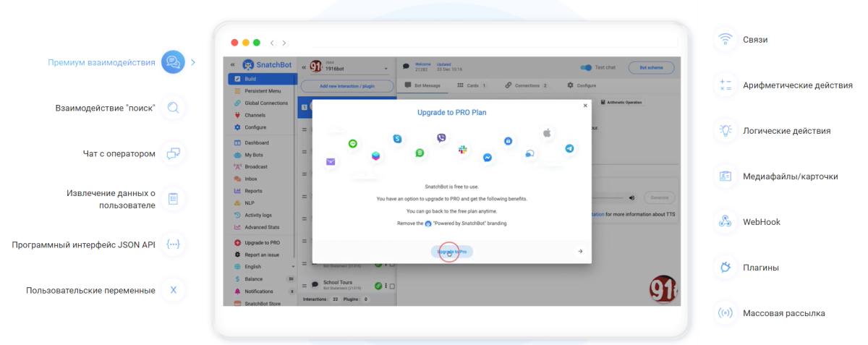Click chevron next to Премиум взаимодействия
Image resolution: width=868 pixels, height=345 pixels.
(x=193, y=63)
